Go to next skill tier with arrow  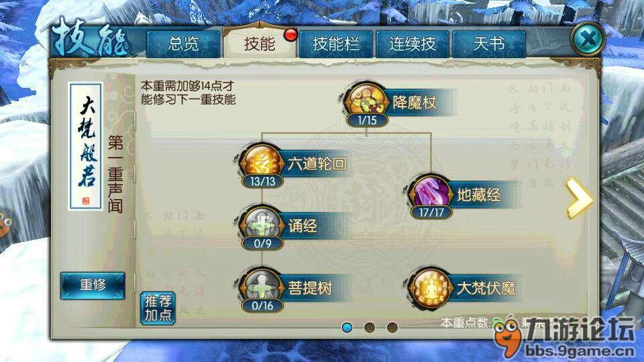pos(579,198)
